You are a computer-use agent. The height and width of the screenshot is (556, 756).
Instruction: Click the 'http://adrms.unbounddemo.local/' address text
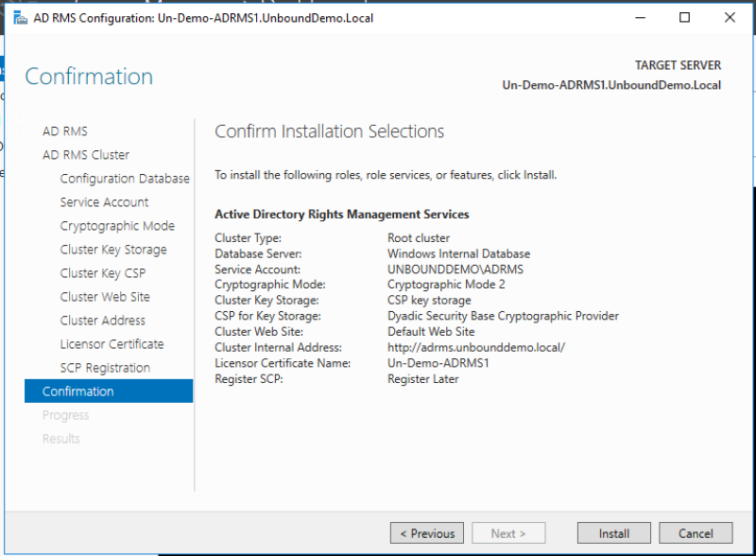tap(476, 348)
